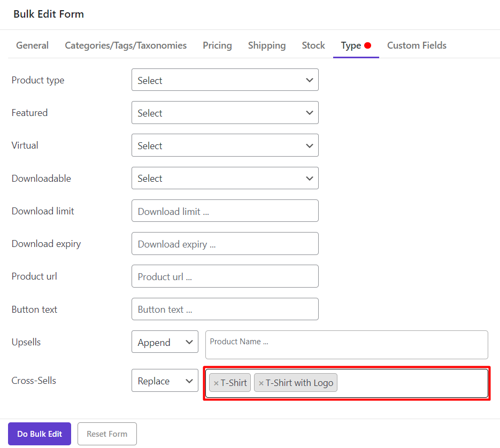
Task: Expand the Downloadable select list
Action: (x=225, y=178)
